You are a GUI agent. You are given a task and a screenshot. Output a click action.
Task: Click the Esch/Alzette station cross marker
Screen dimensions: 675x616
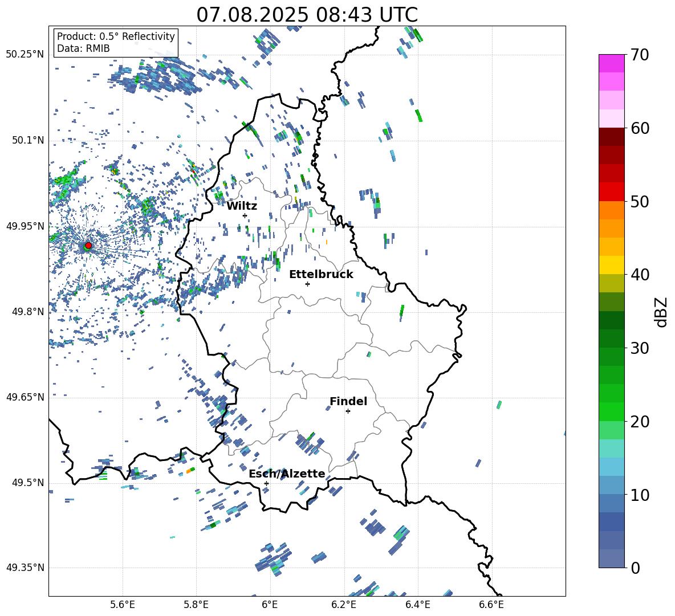click(x=266, y=483)
